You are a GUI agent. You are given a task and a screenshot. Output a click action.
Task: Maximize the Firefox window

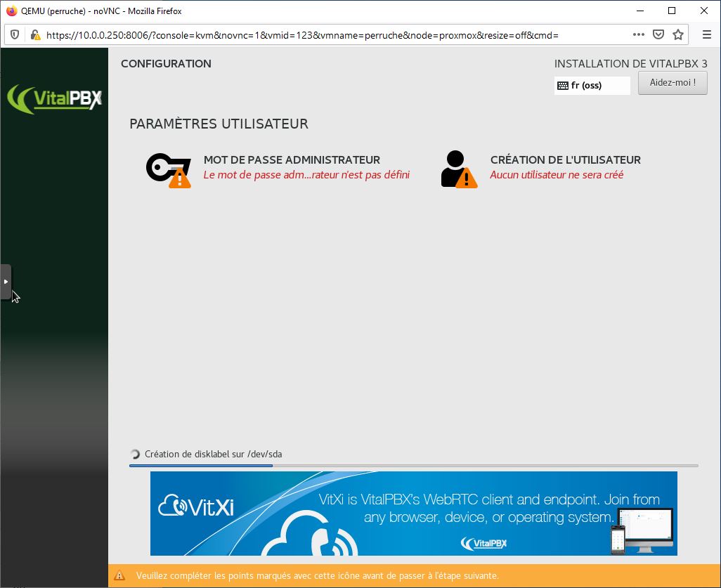(x=672, y=11)
